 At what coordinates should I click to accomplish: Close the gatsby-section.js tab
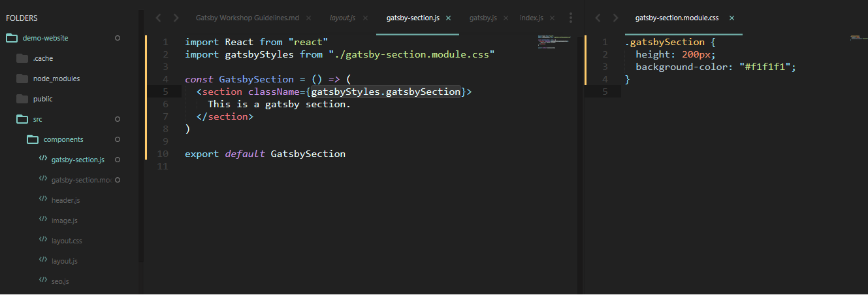[448, 18]
